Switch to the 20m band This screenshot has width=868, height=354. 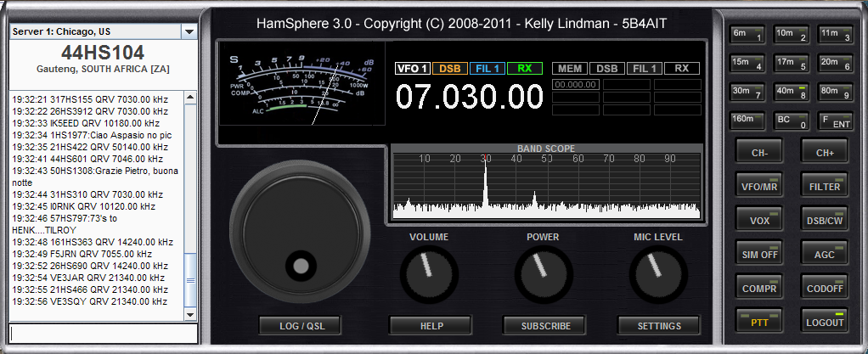(834, 63)
